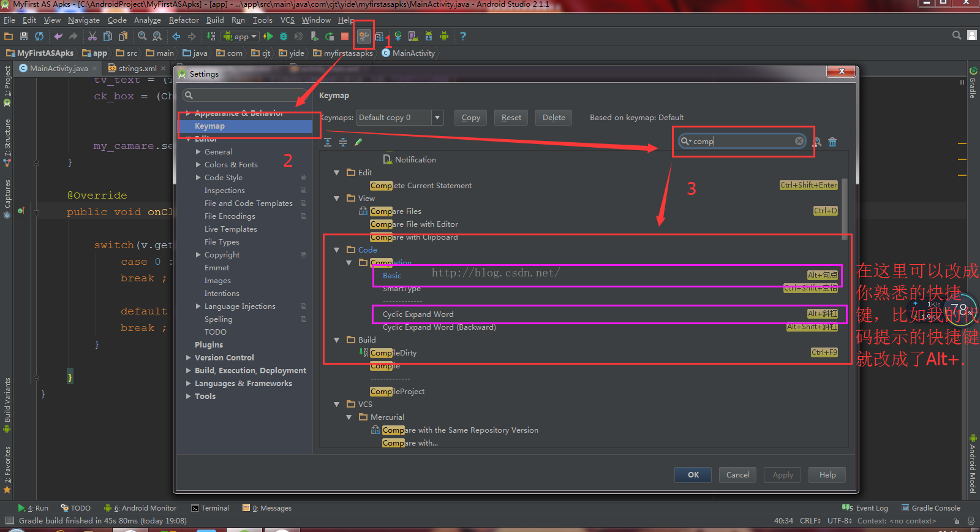The image size is (980, 532).
Task: Click the Redo arrow in toolbar
Action: (73, 36)
